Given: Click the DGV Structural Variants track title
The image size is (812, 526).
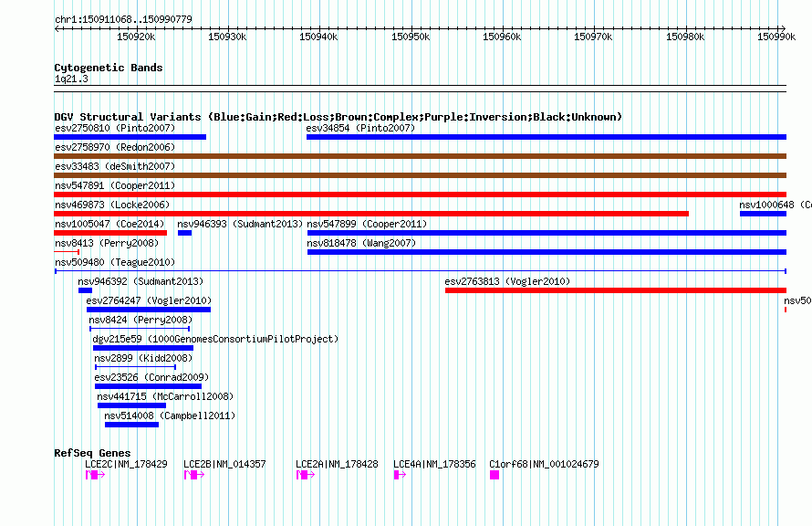Looking at the screenshot, I should 338,117.
